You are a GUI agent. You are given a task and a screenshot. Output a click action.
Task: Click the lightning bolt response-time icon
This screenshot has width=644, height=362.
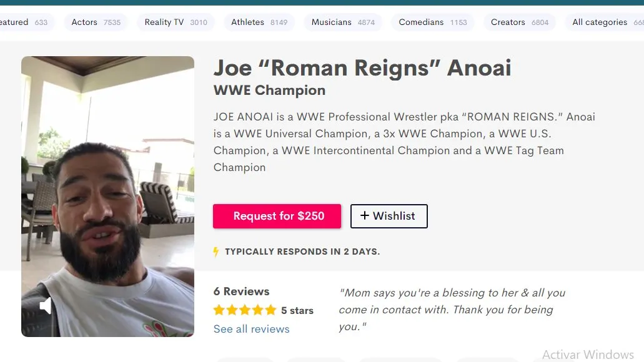pyautogui.click(x=216, y=252)
